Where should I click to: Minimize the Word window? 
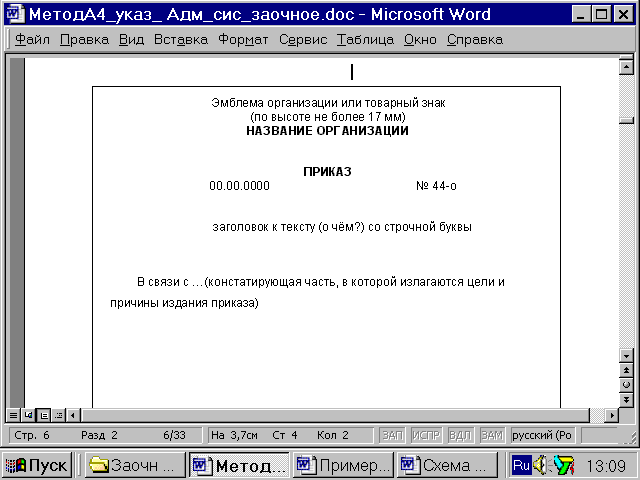point(580,15)
